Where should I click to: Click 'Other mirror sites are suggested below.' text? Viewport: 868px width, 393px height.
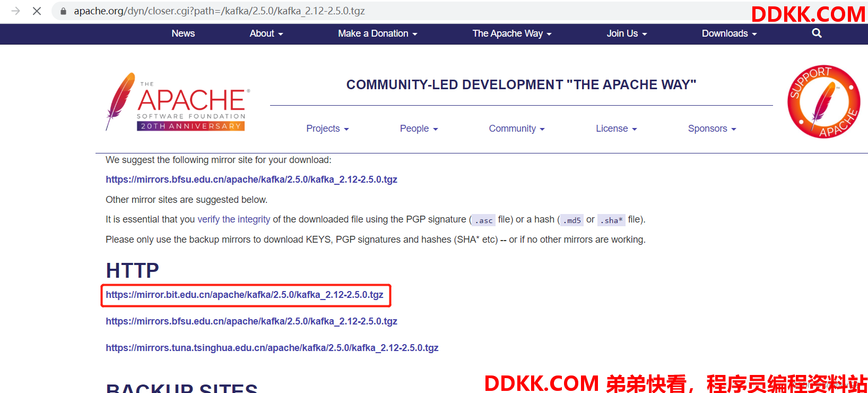pos(187,200)
